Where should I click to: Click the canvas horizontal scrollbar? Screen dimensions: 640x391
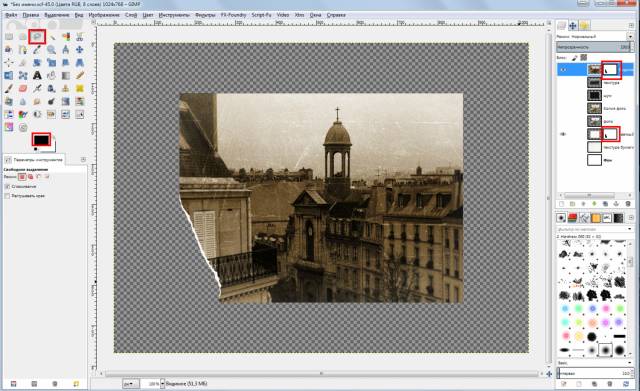(321, 373)
